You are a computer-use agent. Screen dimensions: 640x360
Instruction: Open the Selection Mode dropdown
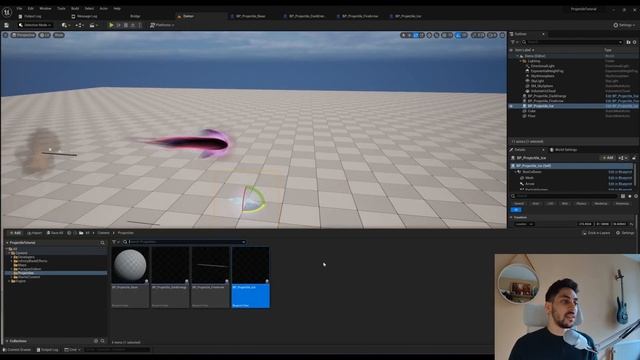(35, 25)
